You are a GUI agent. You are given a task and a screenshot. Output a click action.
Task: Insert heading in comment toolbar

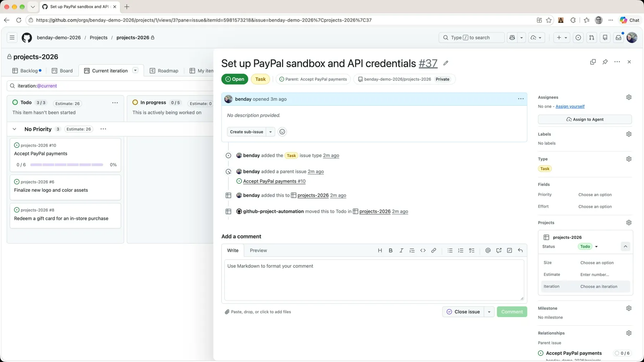pos(380,250)
